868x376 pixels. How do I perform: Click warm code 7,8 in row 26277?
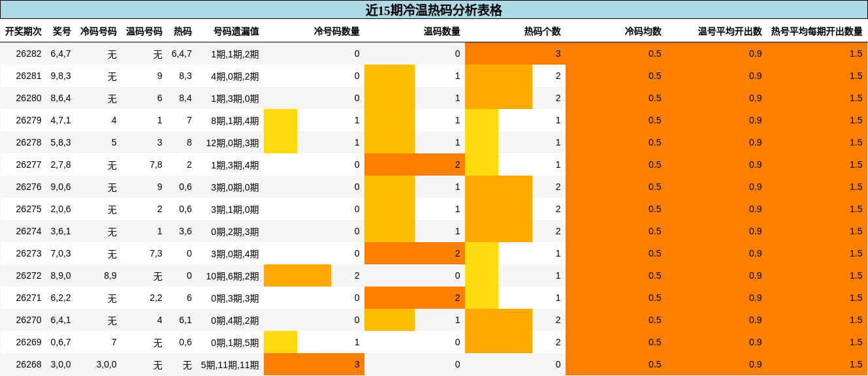pos(156,164)
